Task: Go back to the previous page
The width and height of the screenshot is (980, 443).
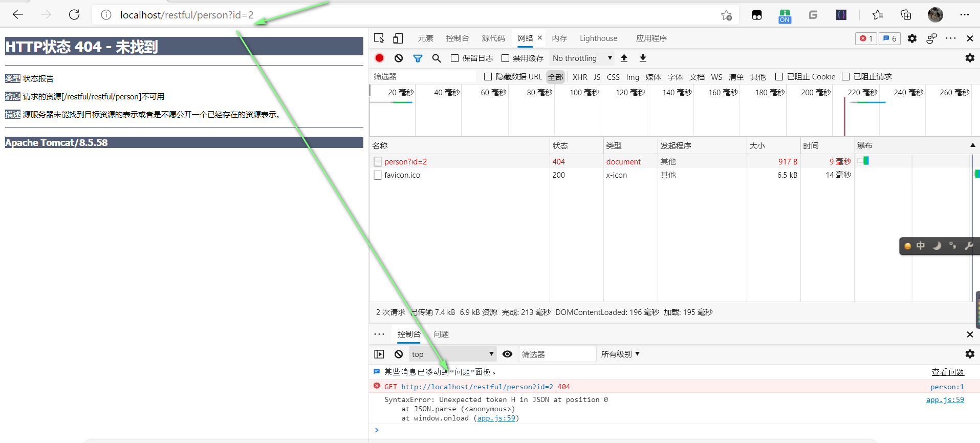Action: coord(18,14)
